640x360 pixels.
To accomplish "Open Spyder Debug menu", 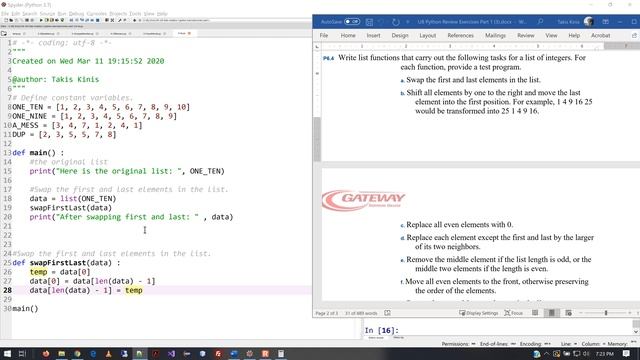I will coord(76,13).
